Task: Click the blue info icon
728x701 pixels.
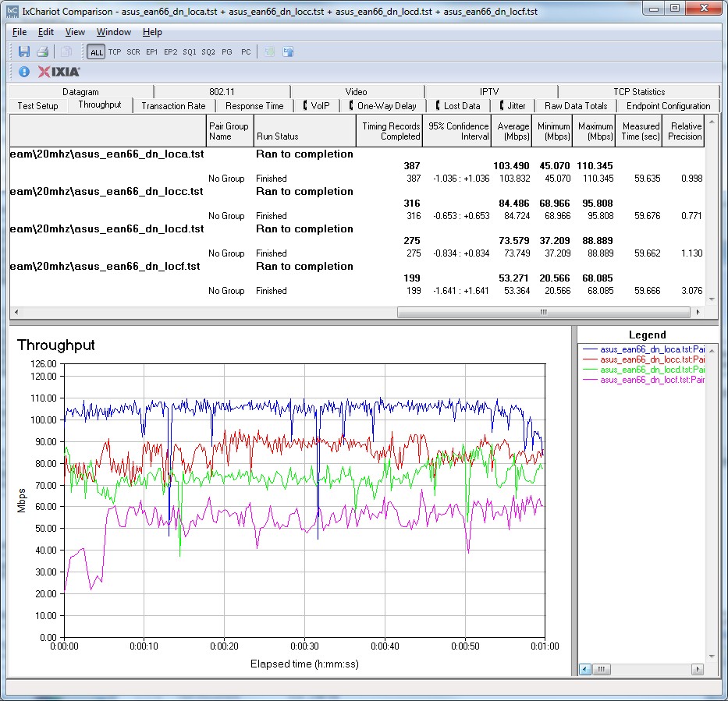Action: pyautogui.click(x=24, y=72)
